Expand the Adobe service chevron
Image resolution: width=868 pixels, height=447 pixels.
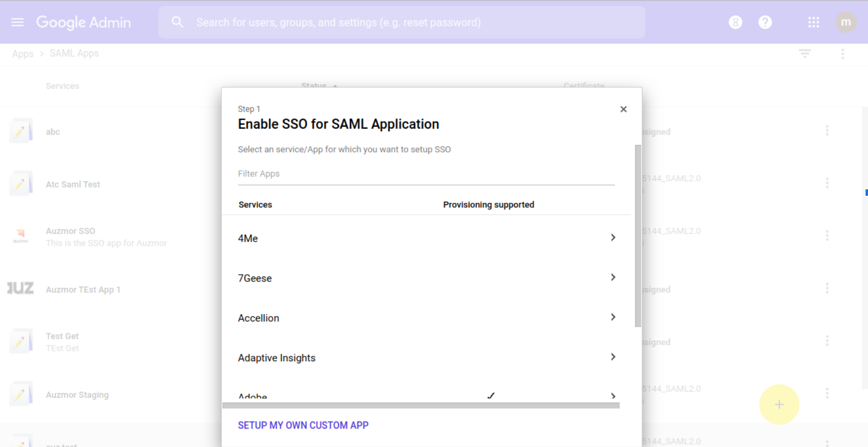tap(613, 396)
